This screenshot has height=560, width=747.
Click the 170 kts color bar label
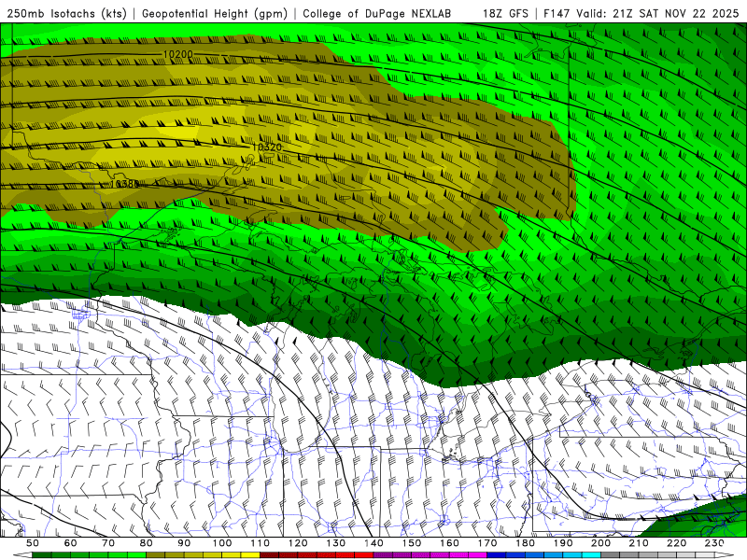click(x=487, y=543)
